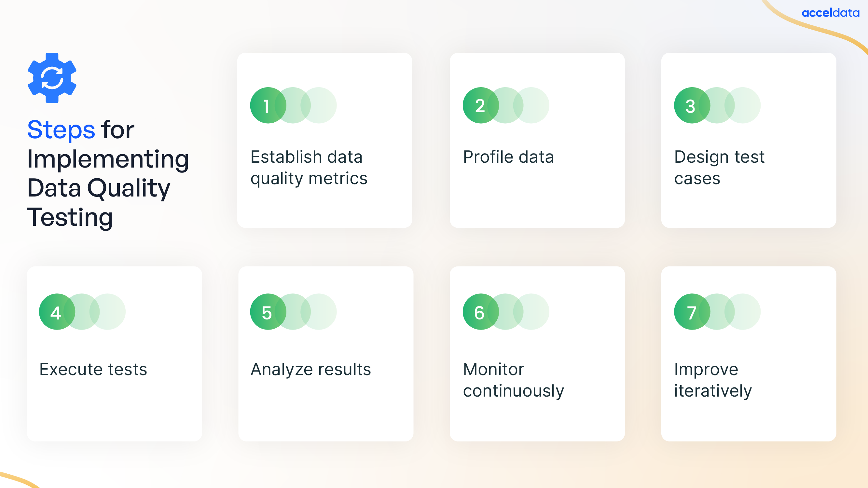Click the green number 4 circle
The width and height of the screenshot is (868, 488).
pos(57,312)
